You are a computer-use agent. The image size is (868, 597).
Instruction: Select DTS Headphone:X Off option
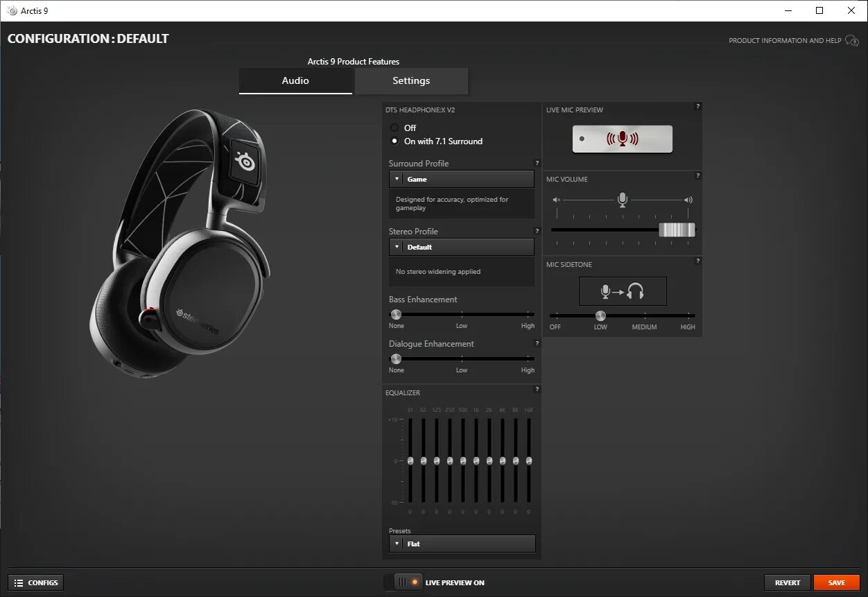pyautogui.click(x=394, y=128)
